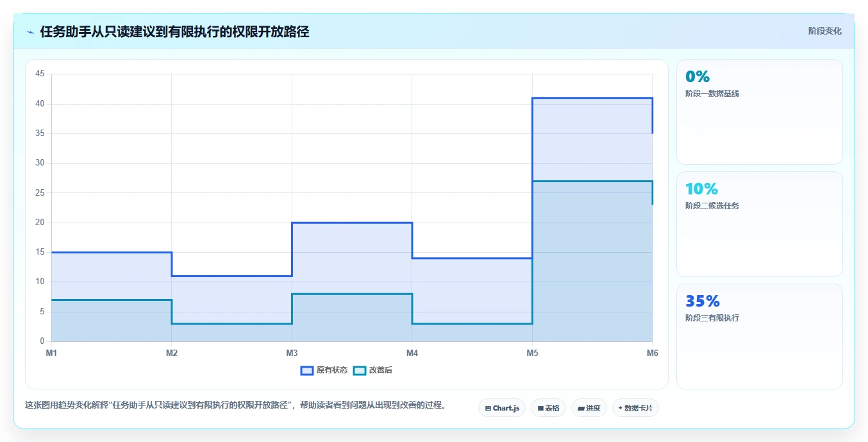Open the 0% 阶段一数据基线 card
The width and height of the screenshot is (868, 442).
click(x=759, y=112)
